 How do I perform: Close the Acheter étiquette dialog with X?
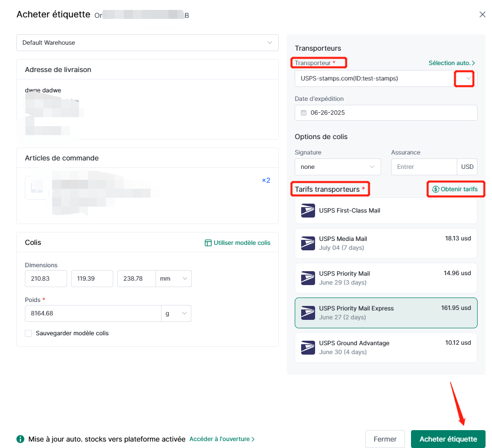pos(482,14)
